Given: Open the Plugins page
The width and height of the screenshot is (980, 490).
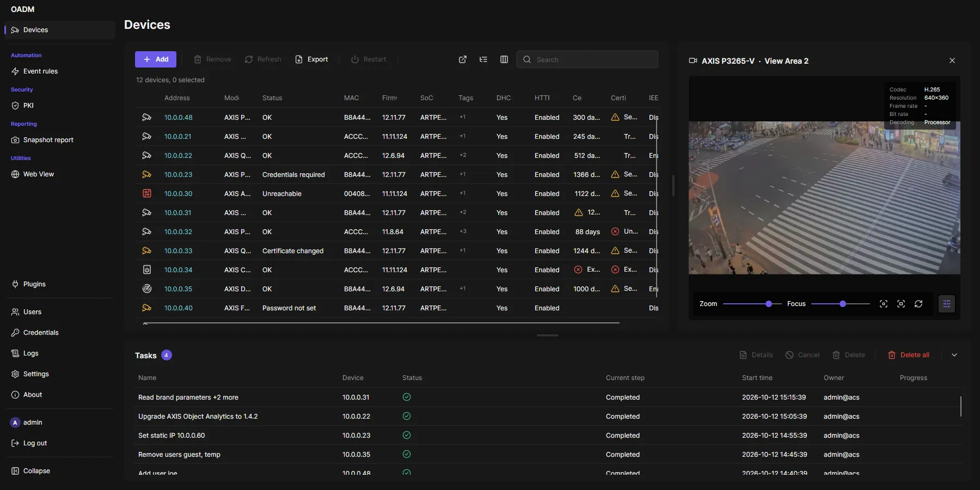Looking at the screenshot, I should click(60, 284).
